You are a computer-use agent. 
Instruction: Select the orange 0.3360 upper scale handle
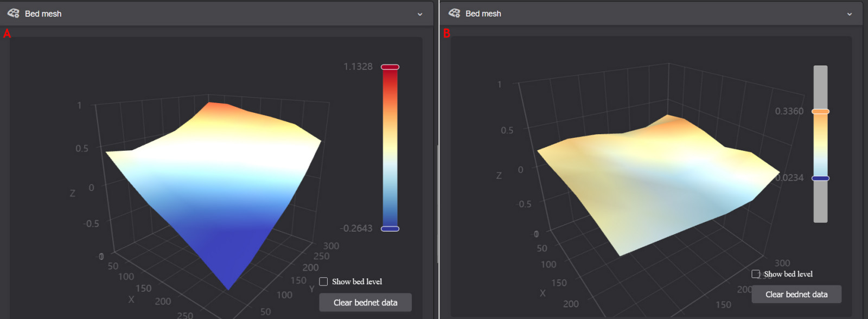pyautogui.click(x=820, y=111)
